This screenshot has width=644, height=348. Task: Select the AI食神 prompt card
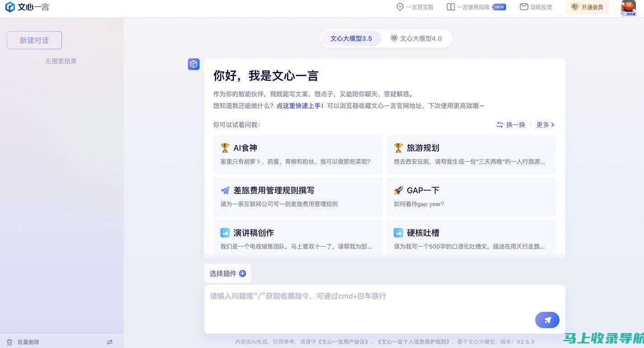click(x=298, y=154)
